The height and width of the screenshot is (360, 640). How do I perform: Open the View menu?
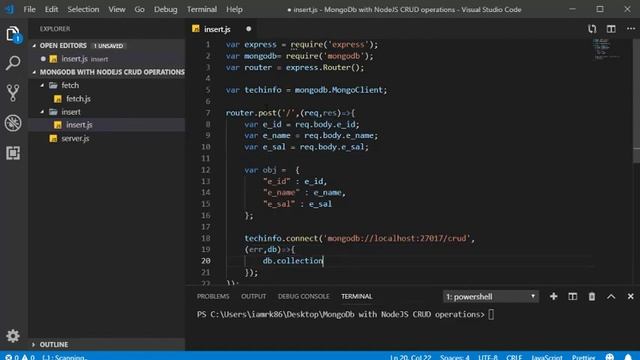[x=117, y=9]
